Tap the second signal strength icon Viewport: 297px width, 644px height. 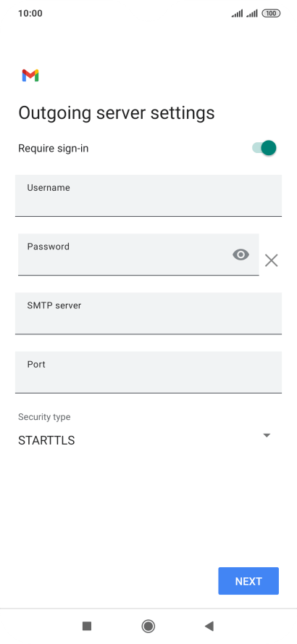[252, 14]
